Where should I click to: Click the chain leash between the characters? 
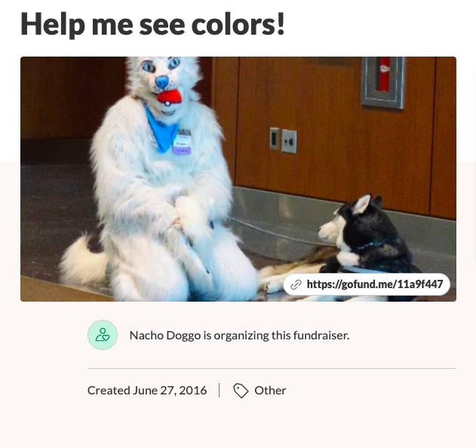pyautogui.click(x=281, y=233)
